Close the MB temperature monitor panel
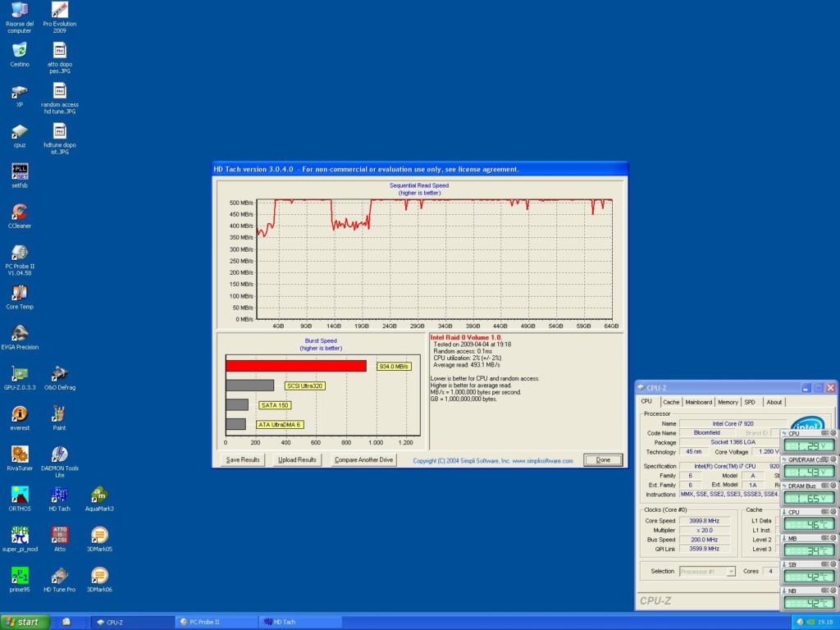 (833, 538)
